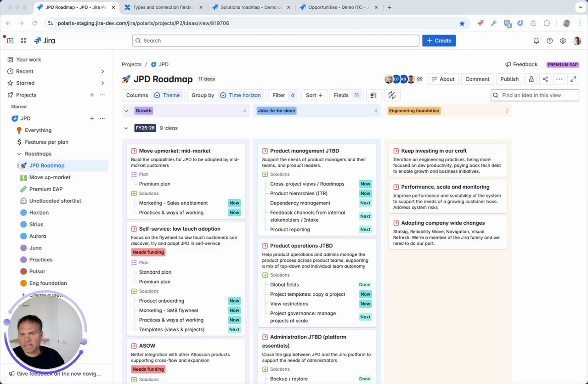
Task: Expand view to fullscreen
Action: (x=573, y=79)
